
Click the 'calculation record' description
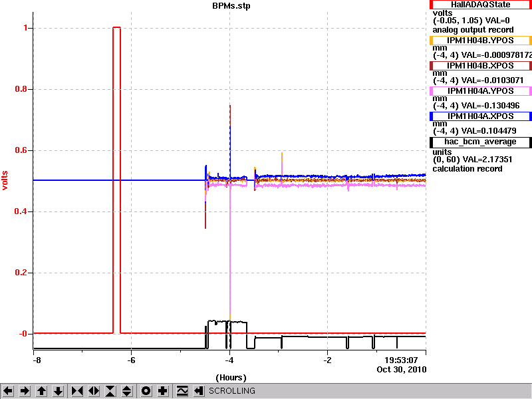pos(467,169)
